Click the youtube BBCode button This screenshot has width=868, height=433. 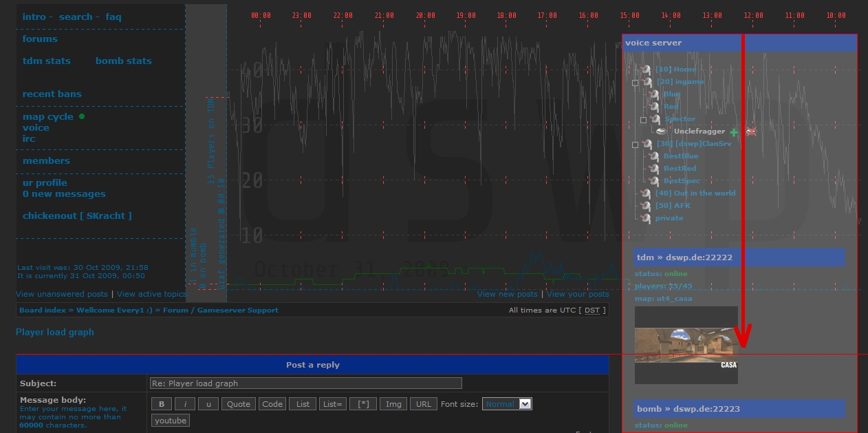(171, 421)
